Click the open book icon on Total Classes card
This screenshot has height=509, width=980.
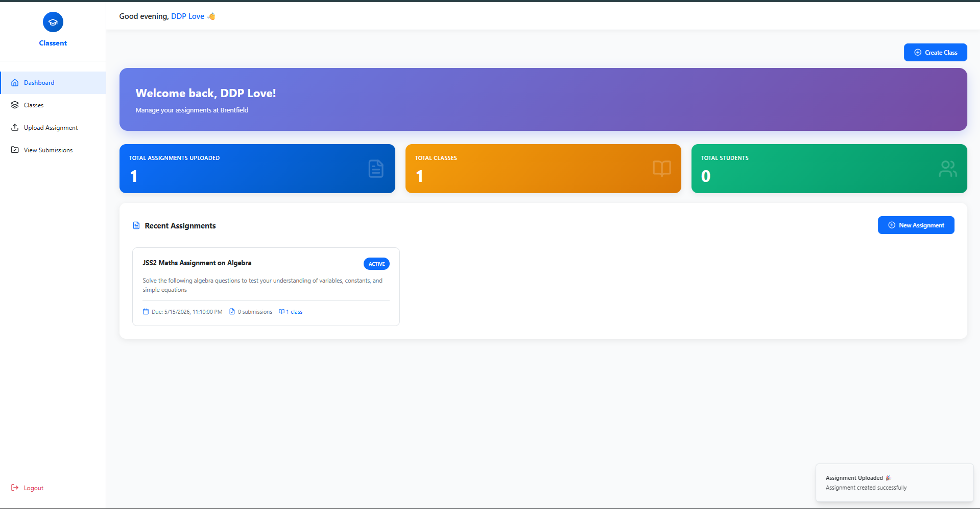[x=662, y=169]
